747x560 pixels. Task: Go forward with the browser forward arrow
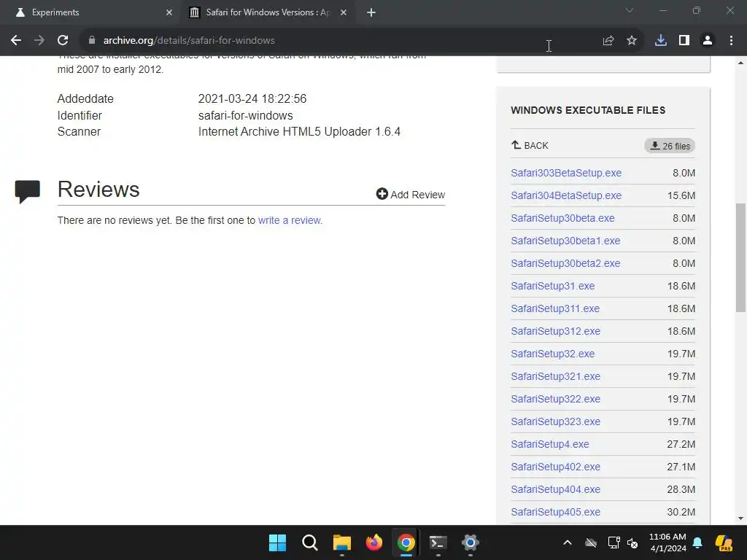pyautogui.click(x=39, y=41)
